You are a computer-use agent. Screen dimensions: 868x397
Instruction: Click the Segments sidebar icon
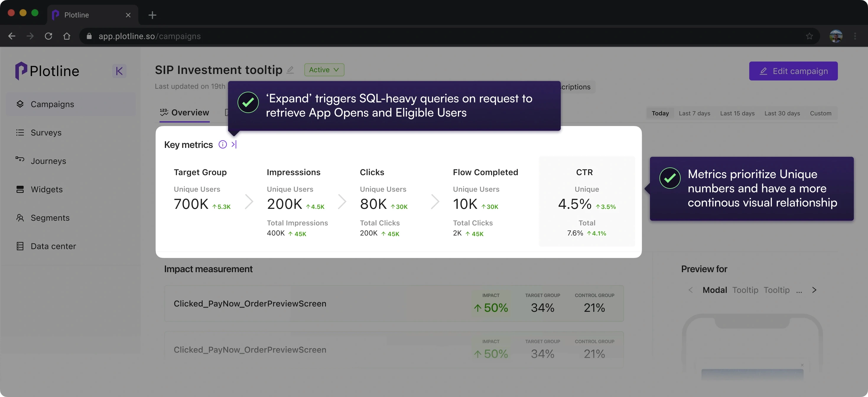click(x=20, y=218)
